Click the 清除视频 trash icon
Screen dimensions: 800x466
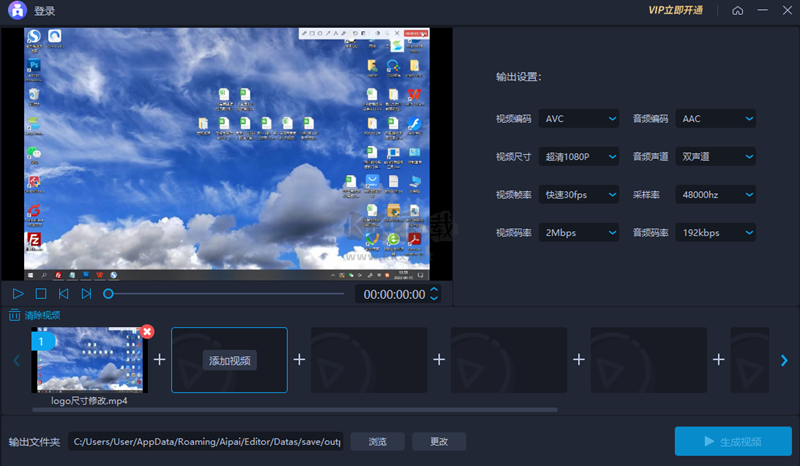pyautogui.click(x=14, y=315)
